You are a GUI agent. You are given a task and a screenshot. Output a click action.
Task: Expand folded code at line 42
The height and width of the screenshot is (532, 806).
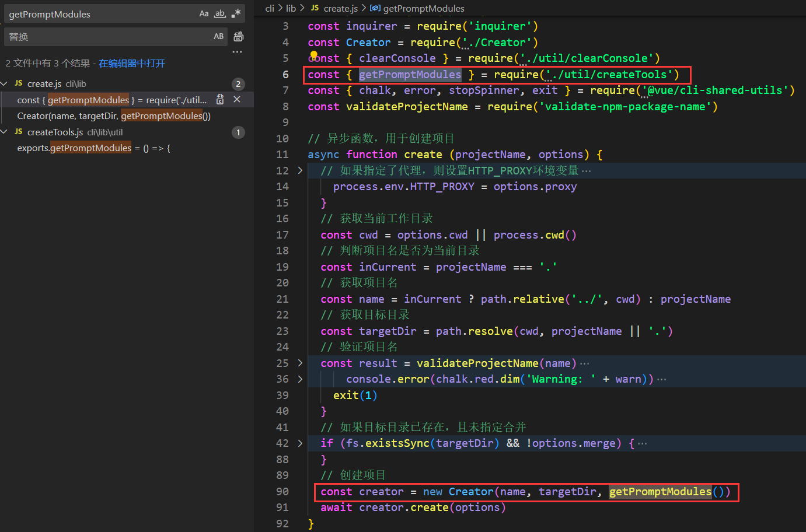click(300, 443)
